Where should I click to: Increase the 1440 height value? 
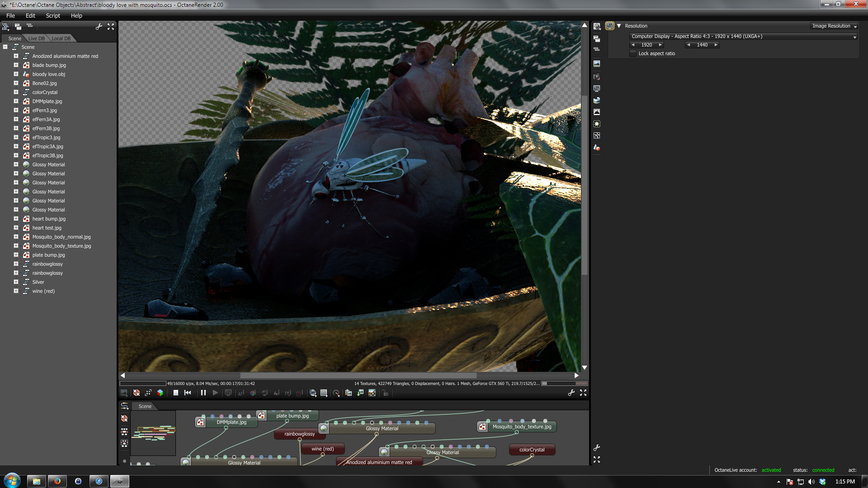pyautogui.click(x=716, y=45)
